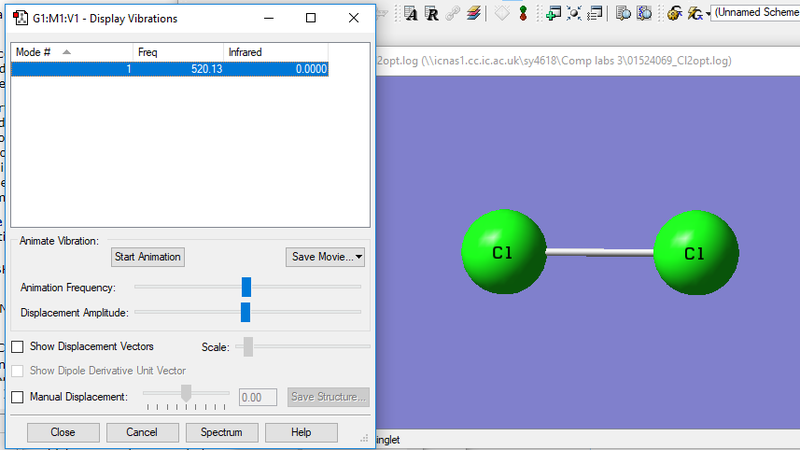Image resolution: width=800 pixels, height=450 pixels.
Task: Click the Help button
Action: [x=301, y=432]
